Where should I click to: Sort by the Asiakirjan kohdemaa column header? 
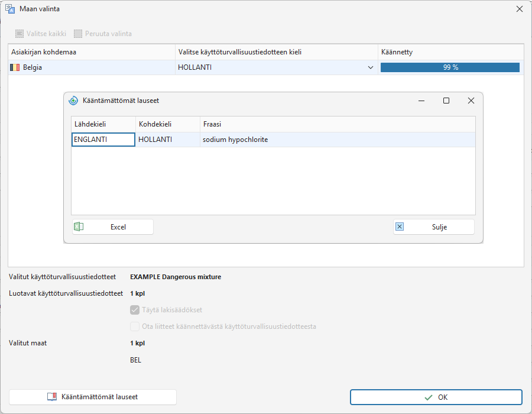[92, 52]
